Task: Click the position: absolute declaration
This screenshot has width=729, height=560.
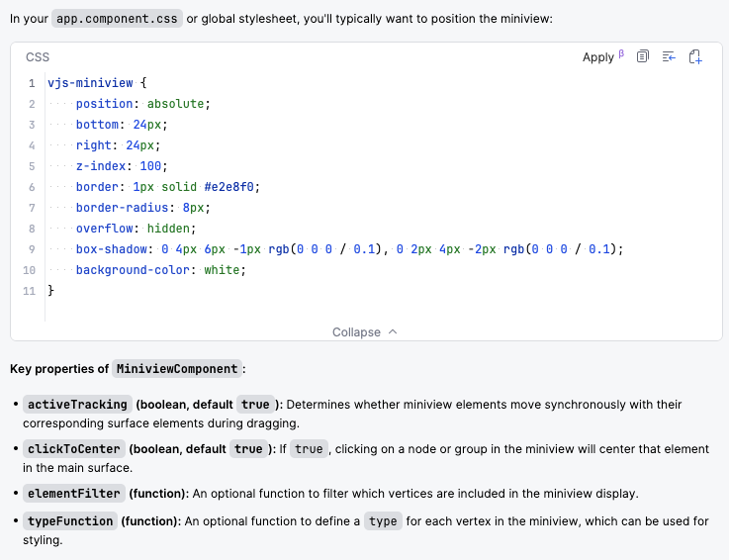Action: [x=143, y=104]
